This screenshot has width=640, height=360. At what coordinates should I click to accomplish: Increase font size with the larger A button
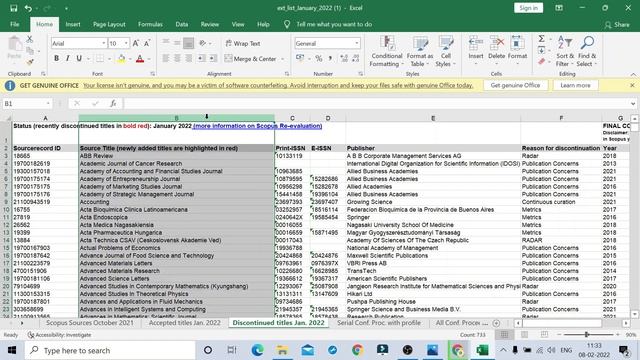(136, 43)
